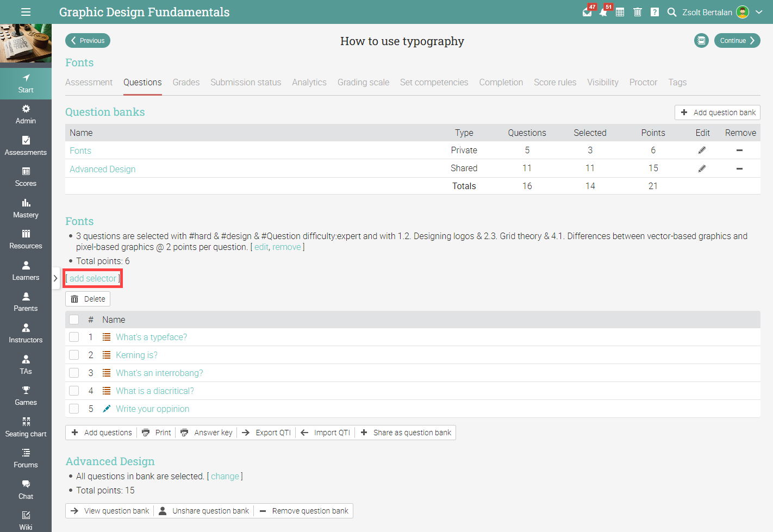Viewport: 773px width, 532px height.
Task: Switch to the Grades tab
Action: coord(186,82)
